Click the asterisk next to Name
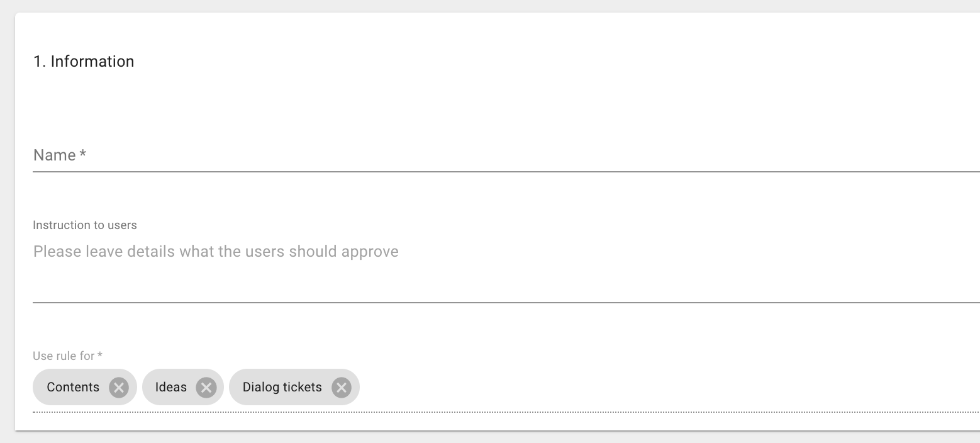Image resolution: width=980 pixels, height=443 pixels. tap(83, 154)
